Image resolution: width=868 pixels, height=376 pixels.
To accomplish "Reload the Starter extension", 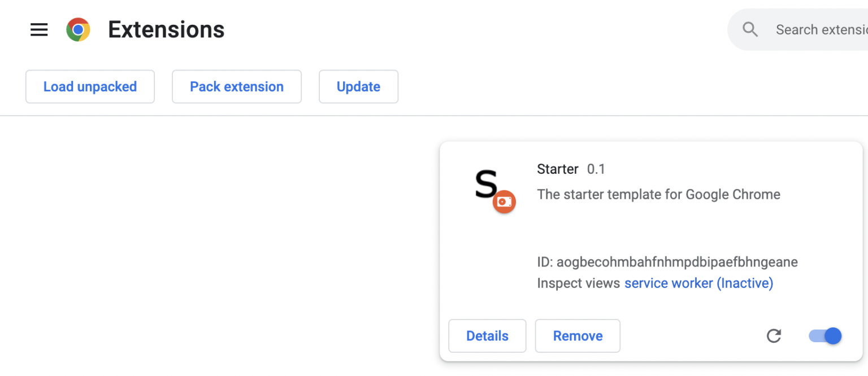I will click(x=774, y=336).
